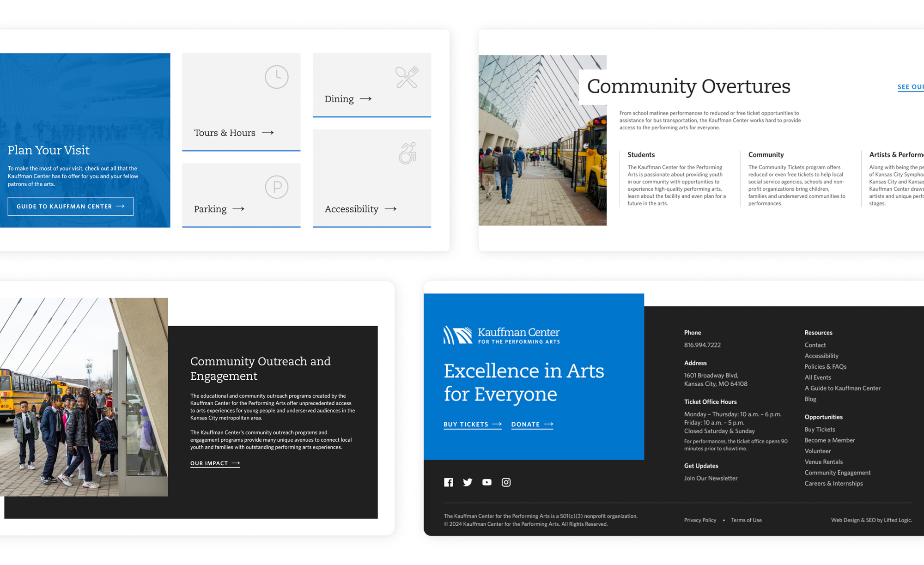This screenshot has width=924, height=565.
Task: Click Join Our Newsletter link
Action: pos(711,478)
